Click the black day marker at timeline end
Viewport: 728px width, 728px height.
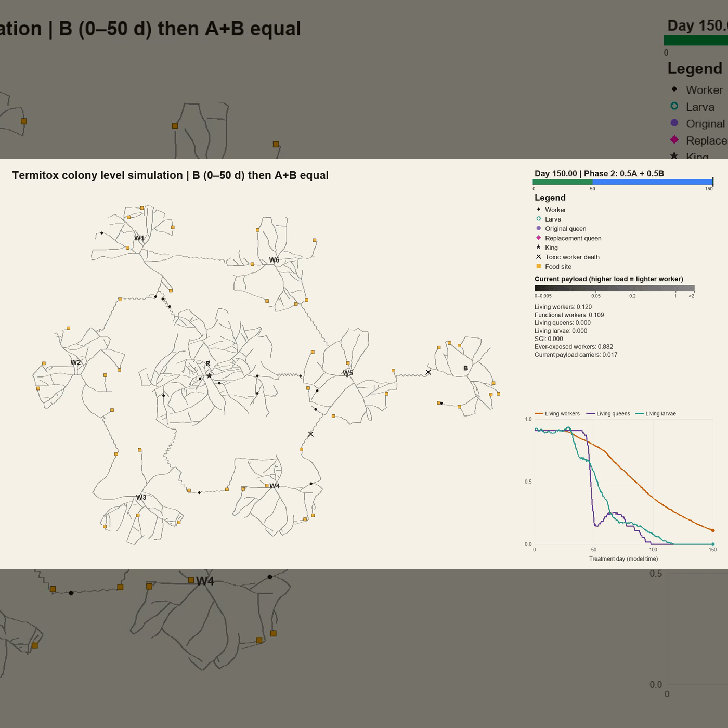click(x=713, y=181)
